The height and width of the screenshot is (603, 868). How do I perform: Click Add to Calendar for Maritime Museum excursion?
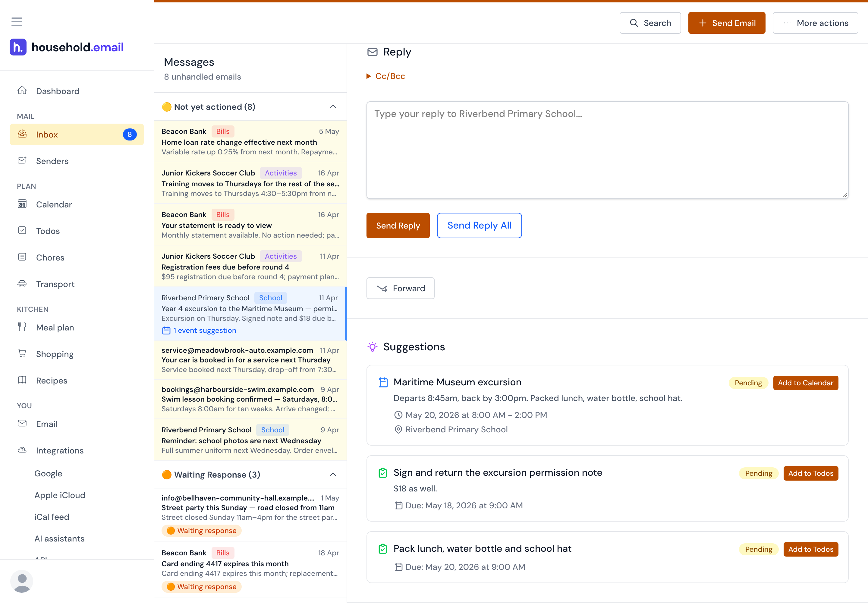pos(805,383)
